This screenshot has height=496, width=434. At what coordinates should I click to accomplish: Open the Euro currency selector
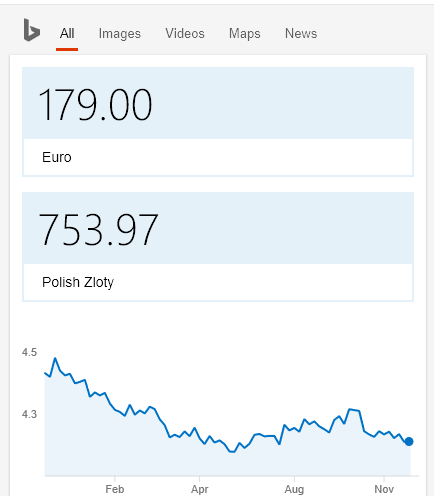click(x=218, y=157)
